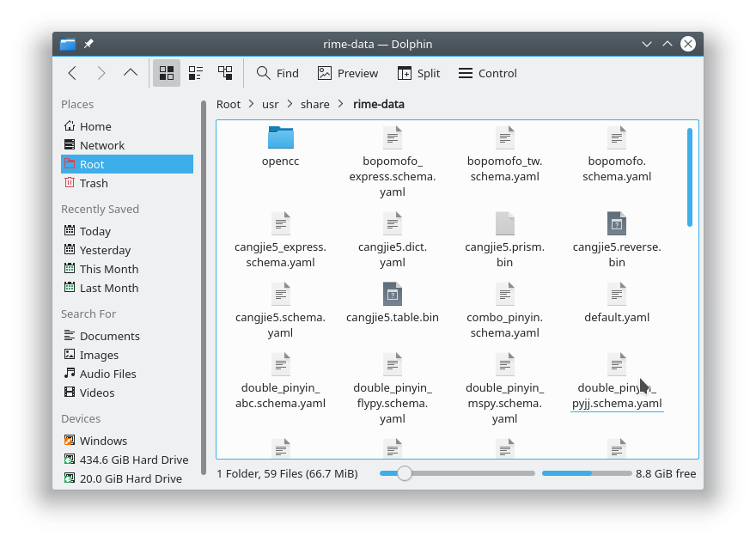Select the opencc folder
756x542 pixels.
pyautogui.click(x=281, y=147)
